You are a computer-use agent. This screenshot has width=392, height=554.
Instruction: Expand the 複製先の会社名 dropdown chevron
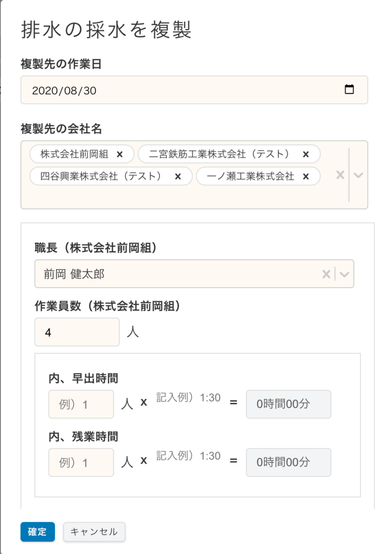pyautogui.click(x=358, y=175)
